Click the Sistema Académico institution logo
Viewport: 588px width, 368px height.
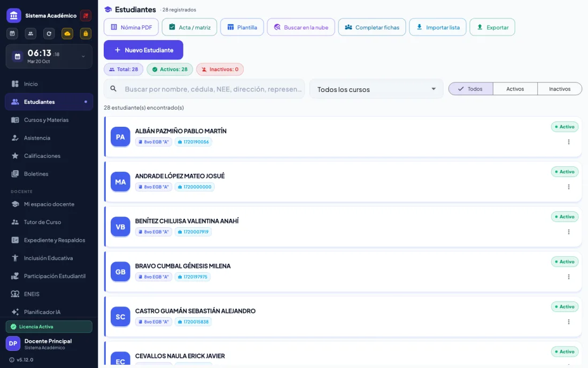point(14,16)
